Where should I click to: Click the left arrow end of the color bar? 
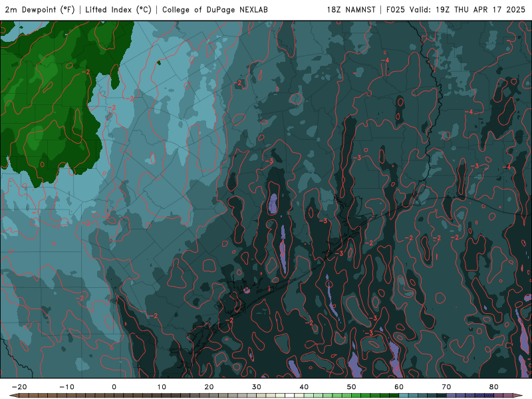[x=14, y=395]
